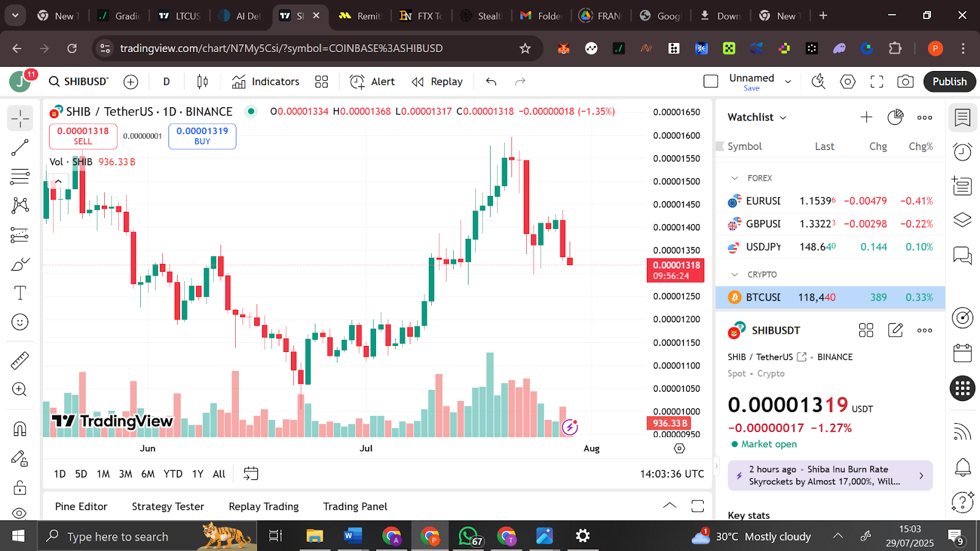Open WhatsApp from the taskbar
This screenshot has height=551, width=980.
(470, 536)
